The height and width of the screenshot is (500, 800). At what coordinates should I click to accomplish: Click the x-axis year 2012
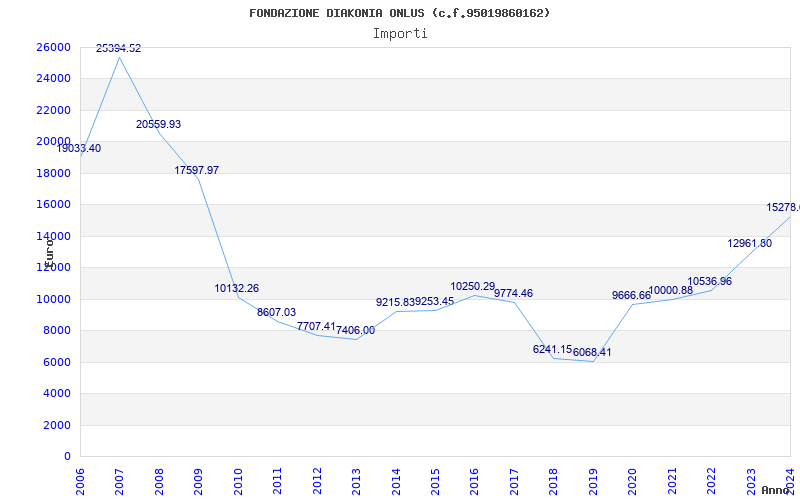click(x=317, y=481)
